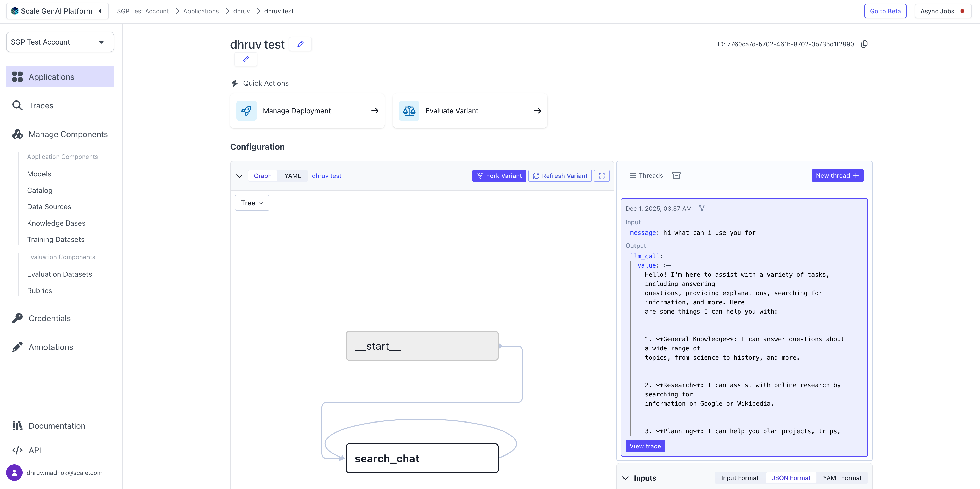The image size is (980, 489).
Task: Open Traces from the sidebar
Action: (x=41, y=105)
